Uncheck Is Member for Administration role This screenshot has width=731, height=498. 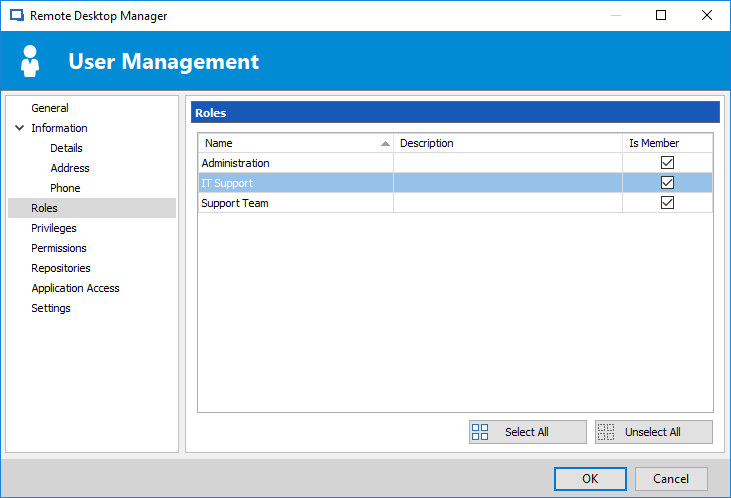point(667,163)
